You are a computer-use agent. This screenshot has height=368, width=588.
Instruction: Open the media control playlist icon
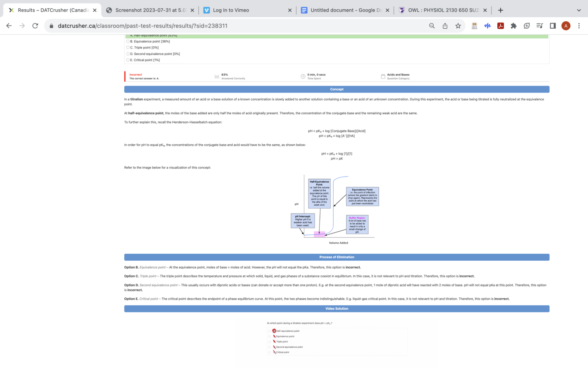(x=540, y=26)
